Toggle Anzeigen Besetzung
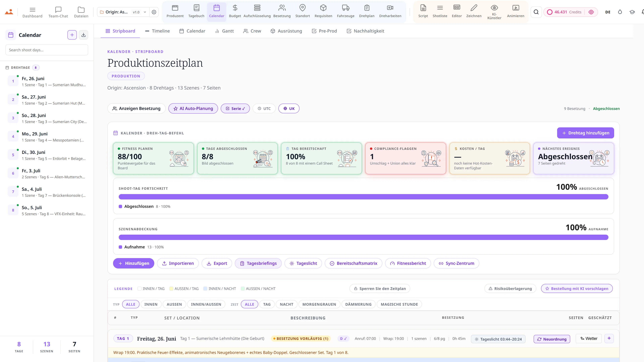Image resolution: width=644 pixels, height=362 pixels. [x=136, y=108]
